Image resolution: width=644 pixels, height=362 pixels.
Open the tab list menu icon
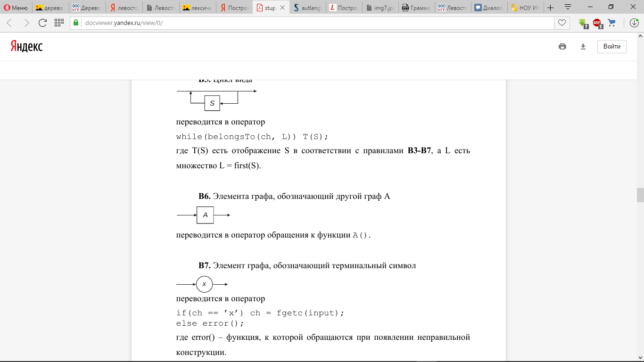pyautogui.click(x=568, y=7)
